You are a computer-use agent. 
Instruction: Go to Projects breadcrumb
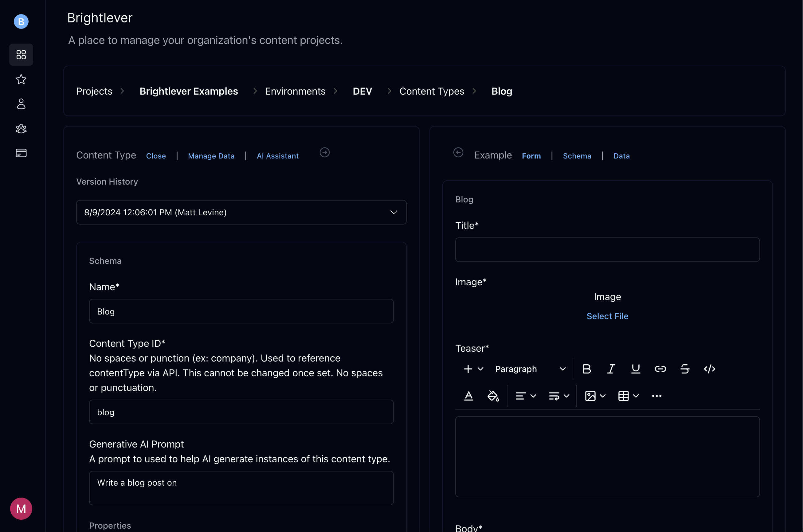tap(94, 91)
